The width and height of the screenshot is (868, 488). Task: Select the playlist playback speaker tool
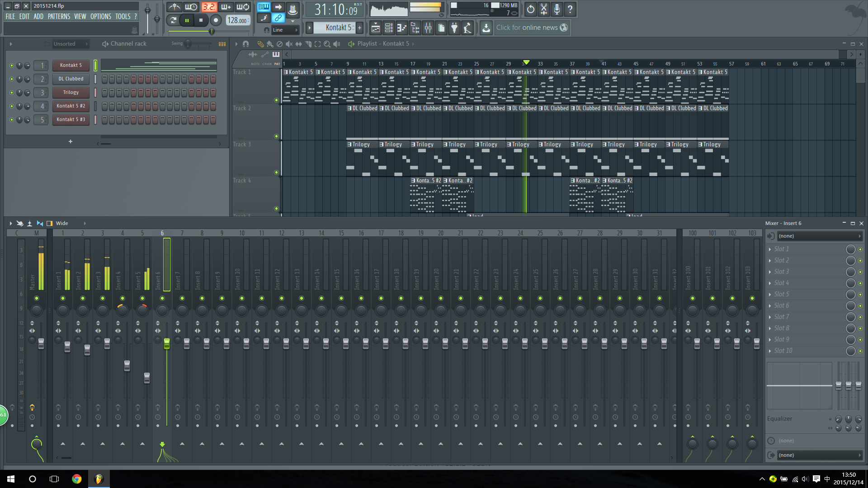(x=336, y=44)
